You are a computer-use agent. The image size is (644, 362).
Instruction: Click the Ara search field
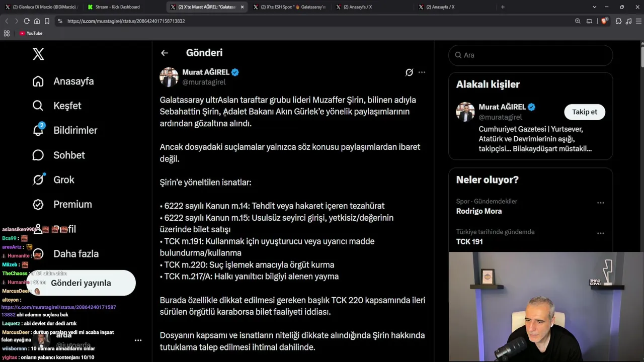click(x=530, y=55)
